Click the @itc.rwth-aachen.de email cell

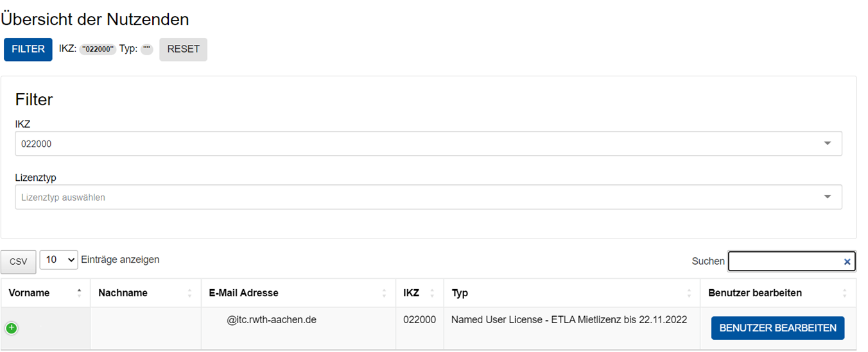[x=271, y=319]
